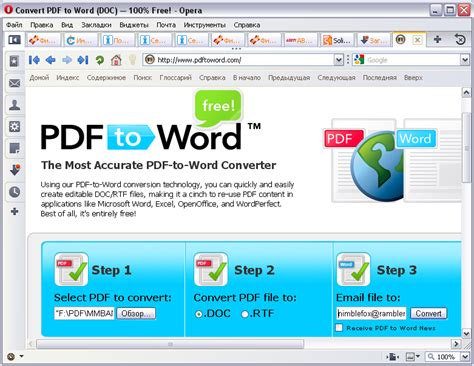Viewport: 474px width, 366px height.
Task: Open a new tab with plus icon
Action: tap(438, 40)
